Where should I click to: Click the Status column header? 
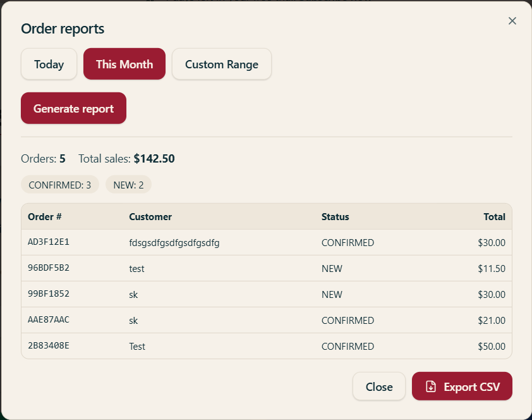tap(336, 216)
